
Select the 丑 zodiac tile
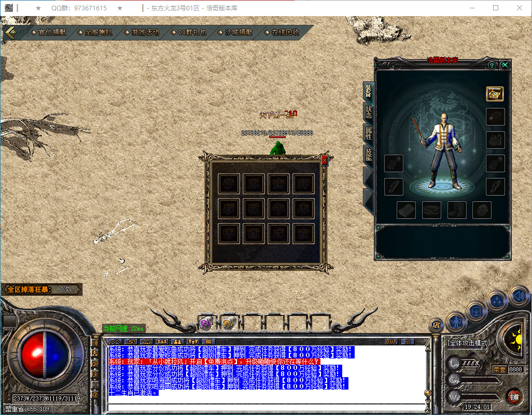(254, 184)
